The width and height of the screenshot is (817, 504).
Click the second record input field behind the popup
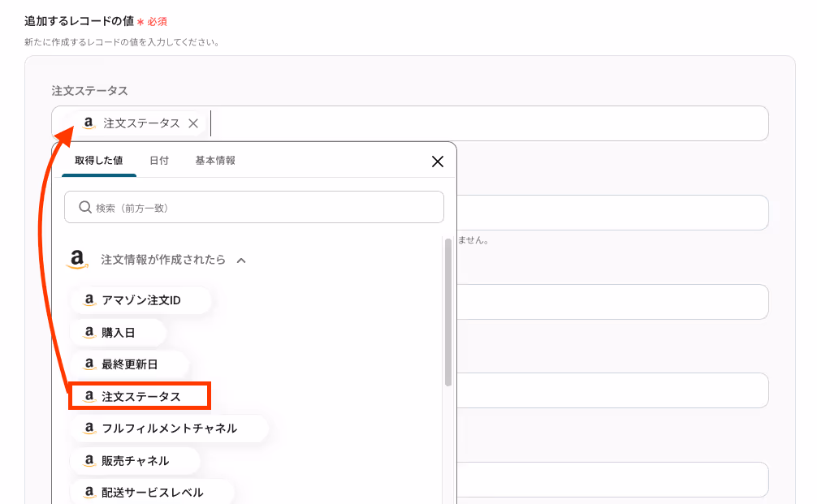click(x=612, y=213)
